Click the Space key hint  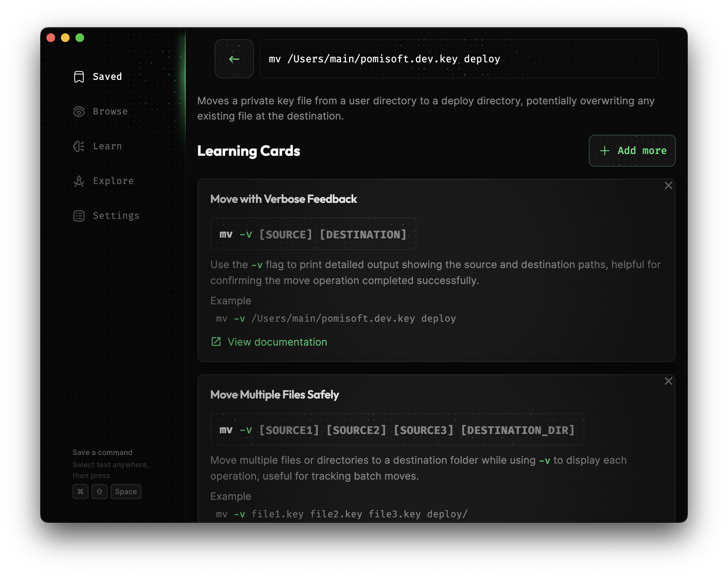[126, 492]
